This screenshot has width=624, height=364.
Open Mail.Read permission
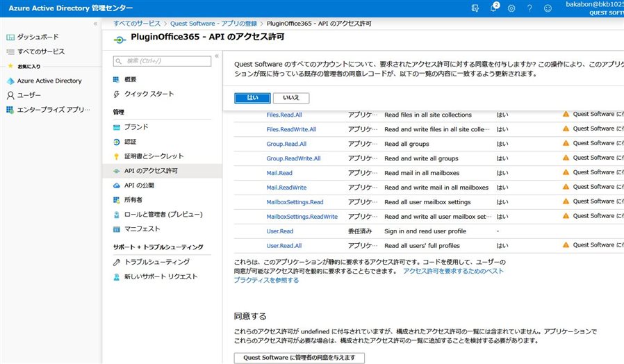(x=279, y=173)
